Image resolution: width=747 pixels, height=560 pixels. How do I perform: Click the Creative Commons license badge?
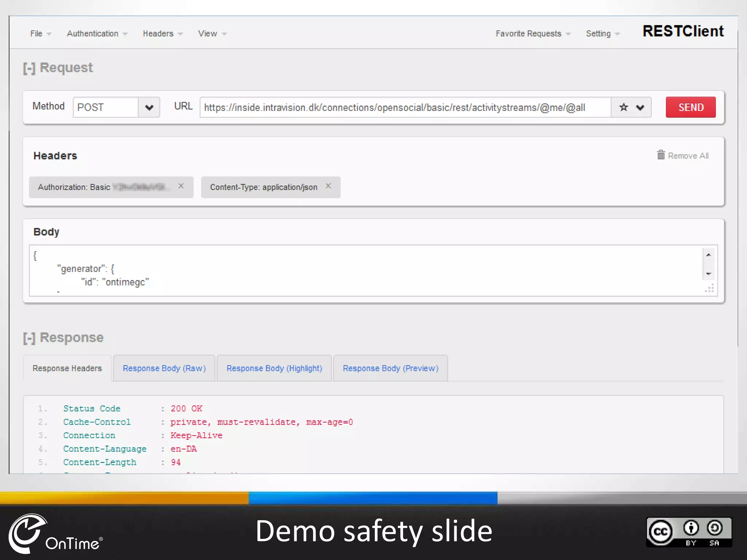tap(689, 532)
